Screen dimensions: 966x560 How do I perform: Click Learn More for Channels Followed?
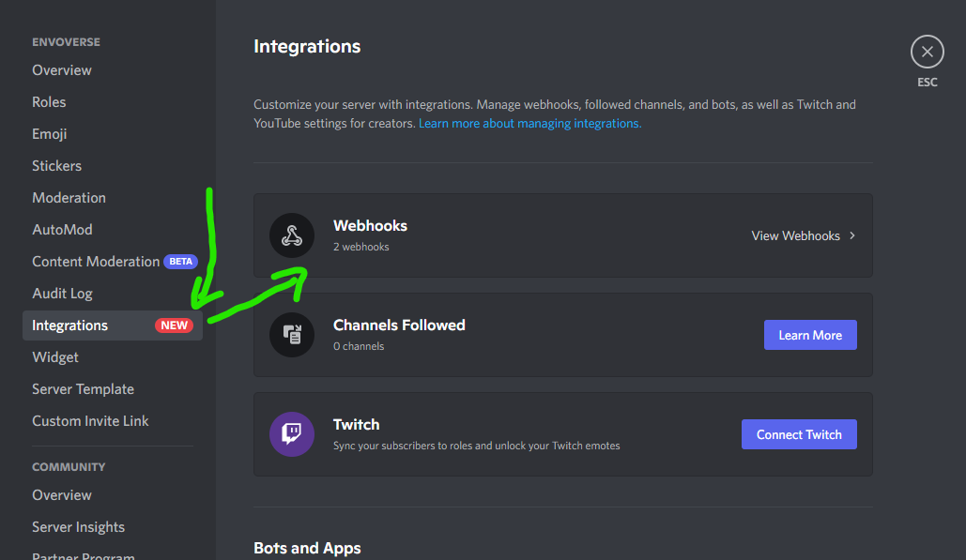[x=809, y=335]
